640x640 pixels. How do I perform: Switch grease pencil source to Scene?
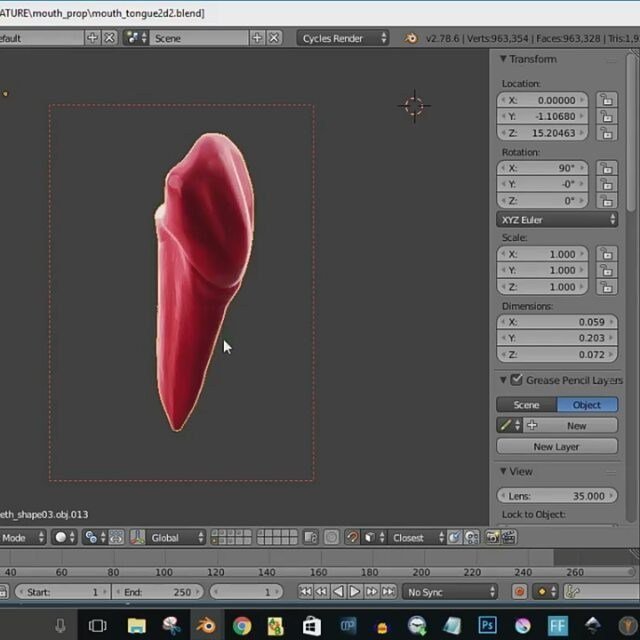point(527,404)
